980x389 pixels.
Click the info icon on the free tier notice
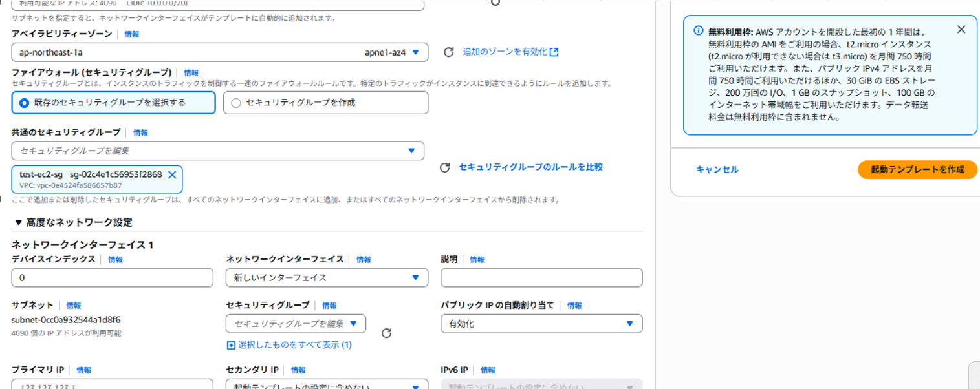[693, 27]
